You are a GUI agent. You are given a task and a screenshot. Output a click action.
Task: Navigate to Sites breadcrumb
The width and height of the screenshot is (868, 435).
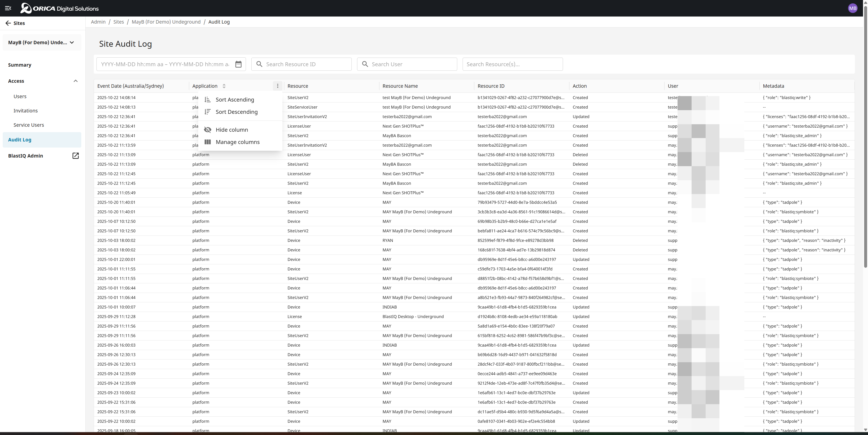pos(119,22)
